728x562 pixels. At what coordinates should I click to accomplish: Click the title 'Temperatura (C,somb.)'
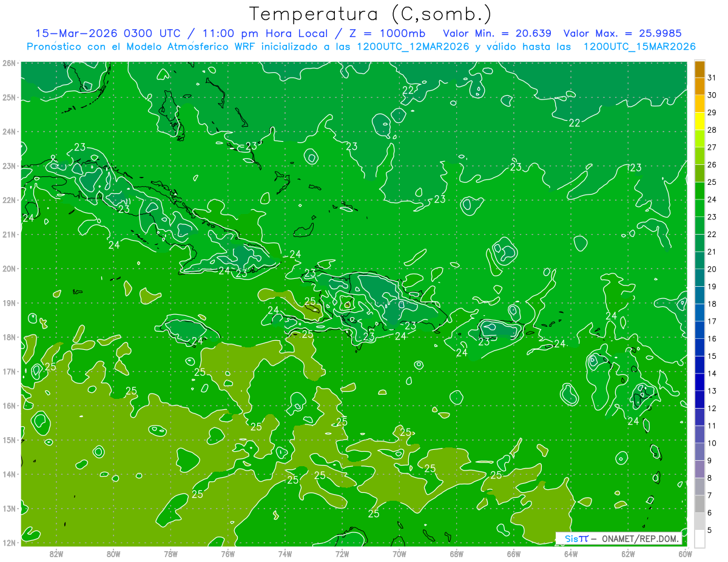click(x=371, y=14)
